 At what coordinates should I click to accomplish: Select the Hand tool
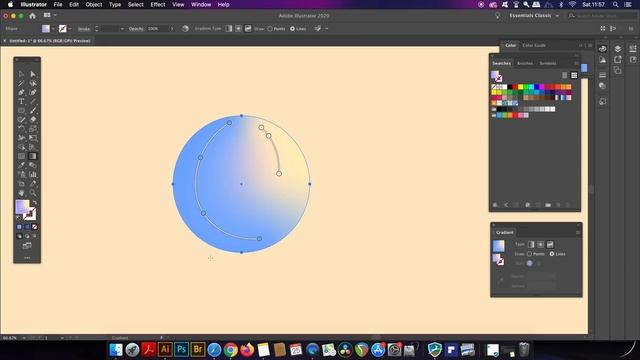(21, 193)
